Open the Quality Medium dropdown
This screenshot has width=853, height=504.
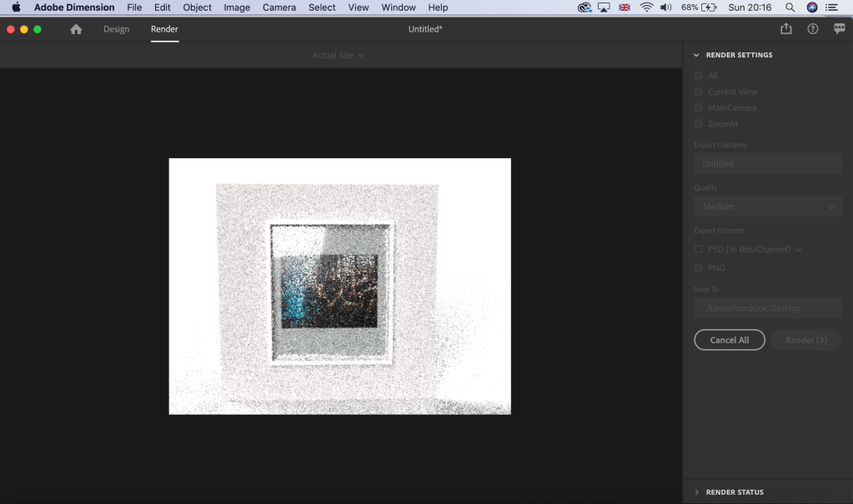point(767,207)
